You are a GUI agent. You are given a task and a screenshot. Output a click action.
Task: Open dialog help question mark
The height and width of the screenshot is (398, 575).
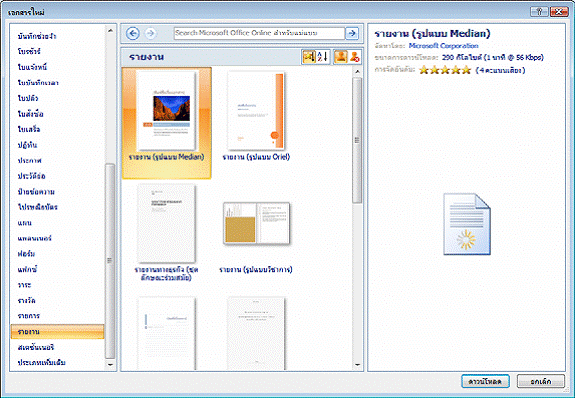[539, 12]
